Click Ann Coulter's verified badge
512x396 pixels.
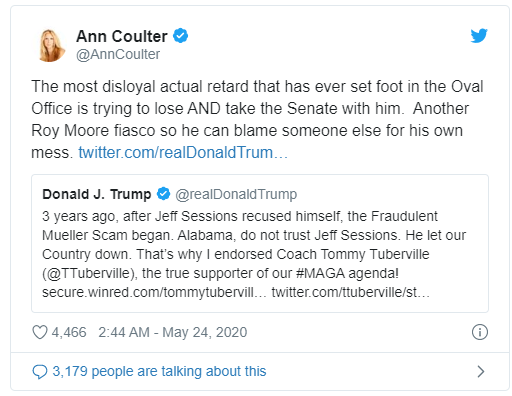click(180, 36)
